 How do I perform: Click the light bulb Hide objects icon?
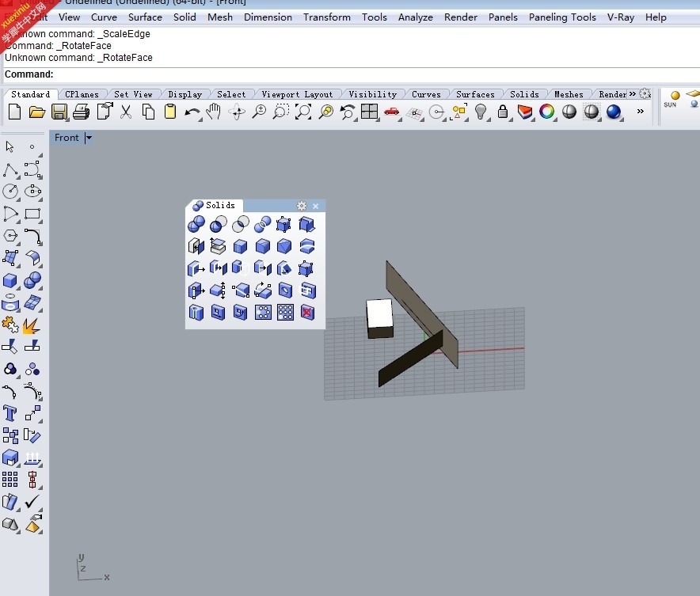pyautogui.click(x=481, y=112)
